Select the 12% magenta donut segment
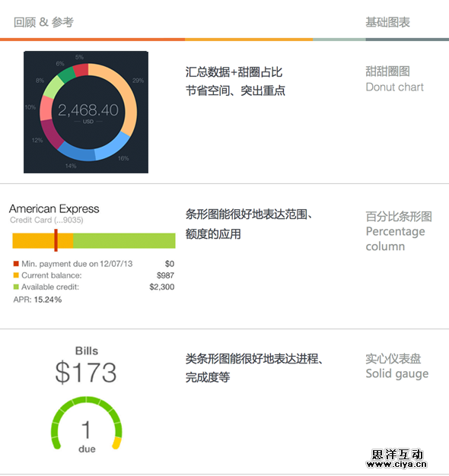This screenshot has height=476, width=449. [49, 134]
